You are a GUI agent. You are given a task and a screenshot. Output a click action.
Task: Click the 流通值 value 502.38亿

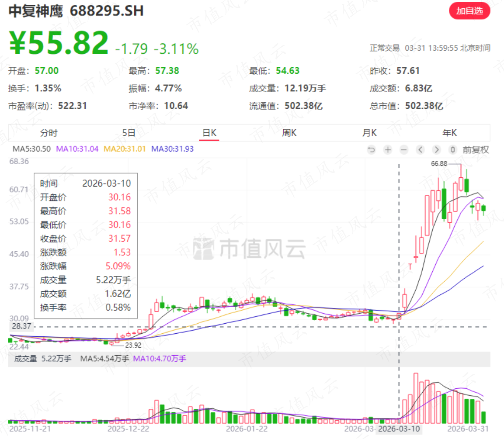click(304, 106)
